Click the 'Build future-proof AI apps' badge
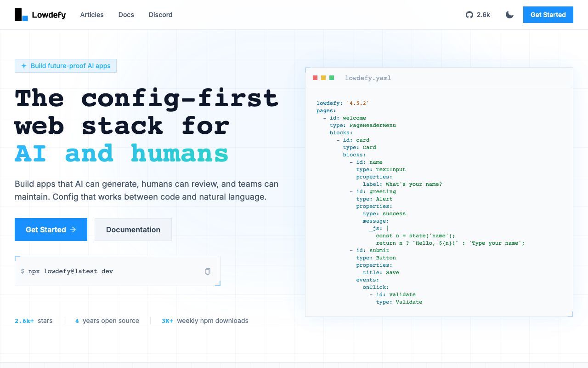588x368 pixels. (66, 66)
